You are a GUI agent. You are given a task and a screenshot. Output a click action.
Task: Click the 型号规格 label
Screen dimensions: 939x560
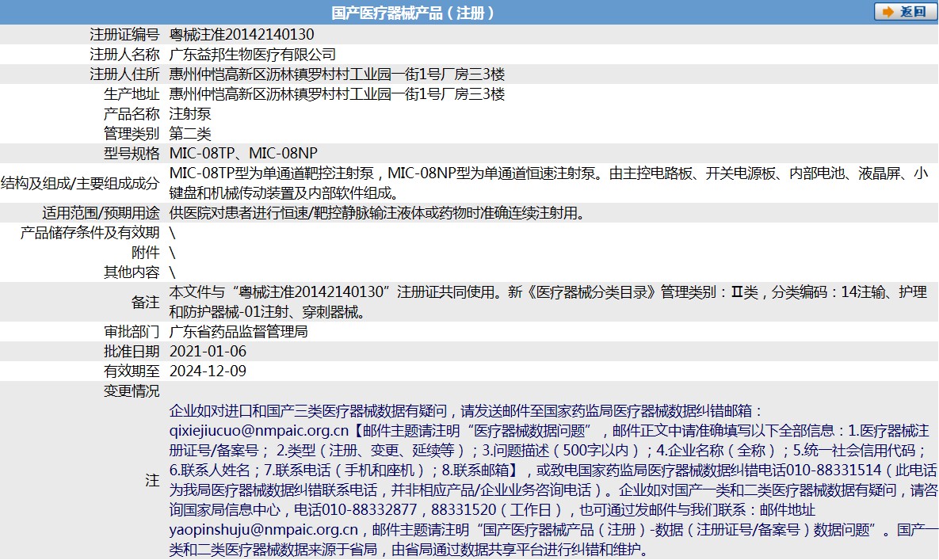[x=132, y=153]
